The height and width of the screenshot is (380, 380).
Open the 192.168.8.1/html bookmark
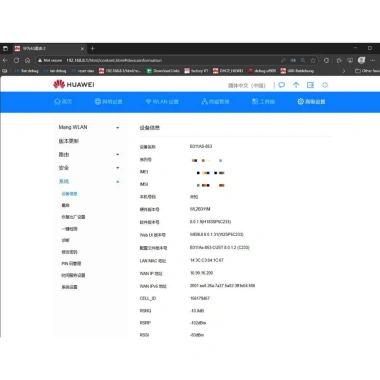[120, 71]
